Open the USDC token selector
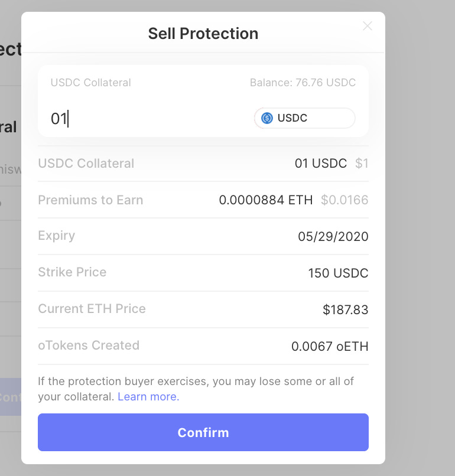This screenshot has width=455, height=476. pyautogui.click(x=304, y=118)
